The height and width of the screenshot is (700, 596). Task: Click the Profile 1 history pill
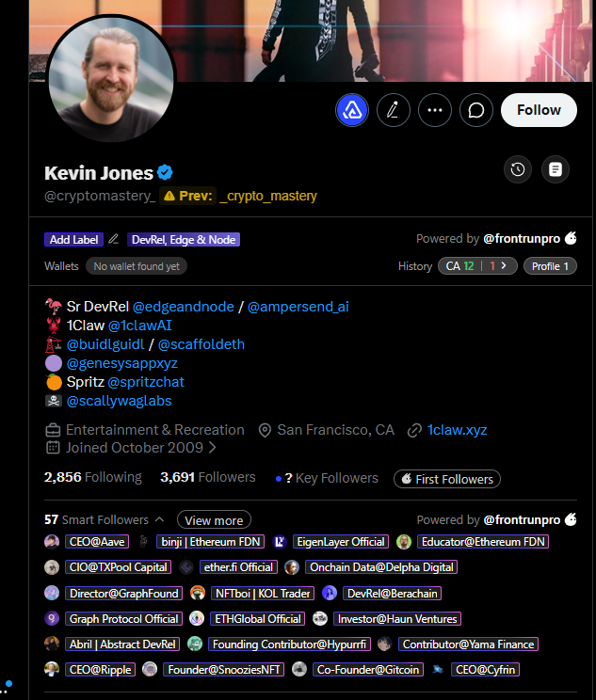point(550,266)
